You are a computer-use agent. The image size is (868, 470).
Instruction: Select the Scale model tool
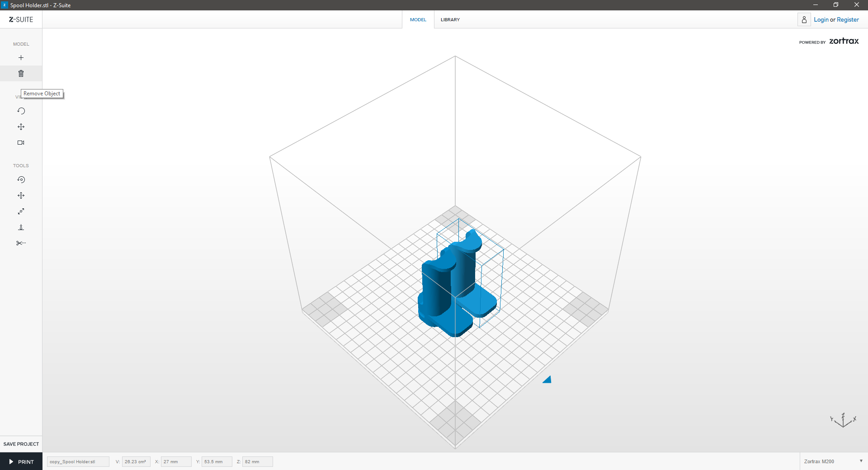click(x=21, y=211)
